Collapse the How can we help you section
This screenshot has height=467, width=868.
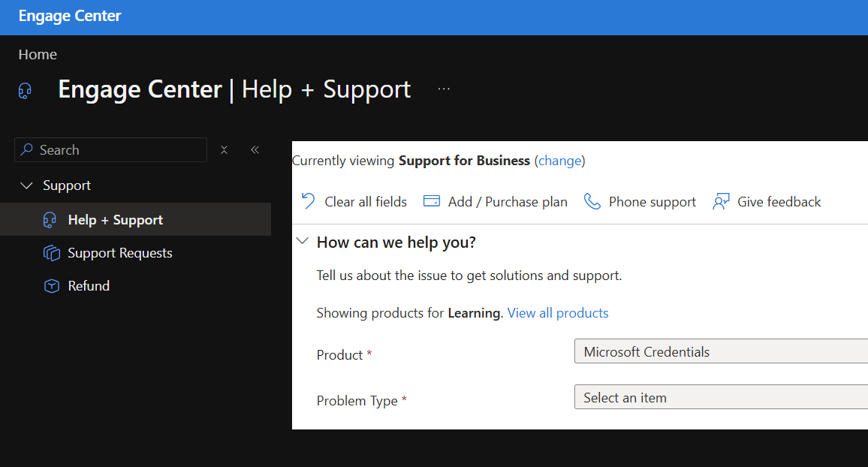[x=303, y=241]
